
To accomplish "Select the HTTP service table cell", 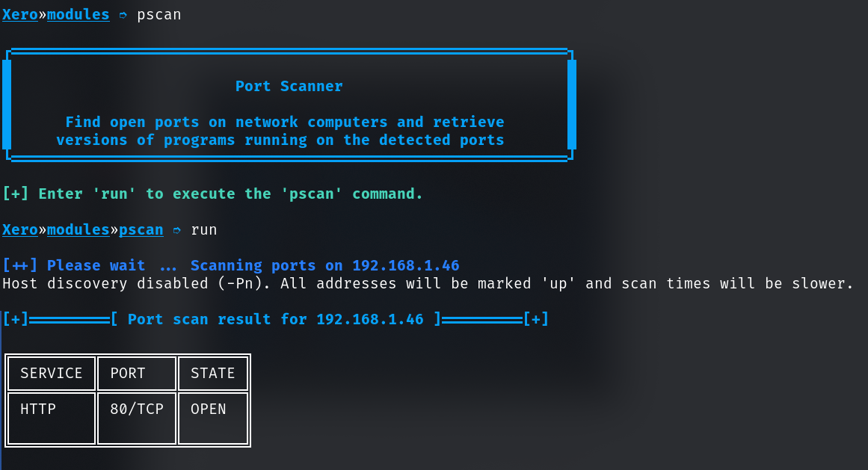I will point(52,418).
